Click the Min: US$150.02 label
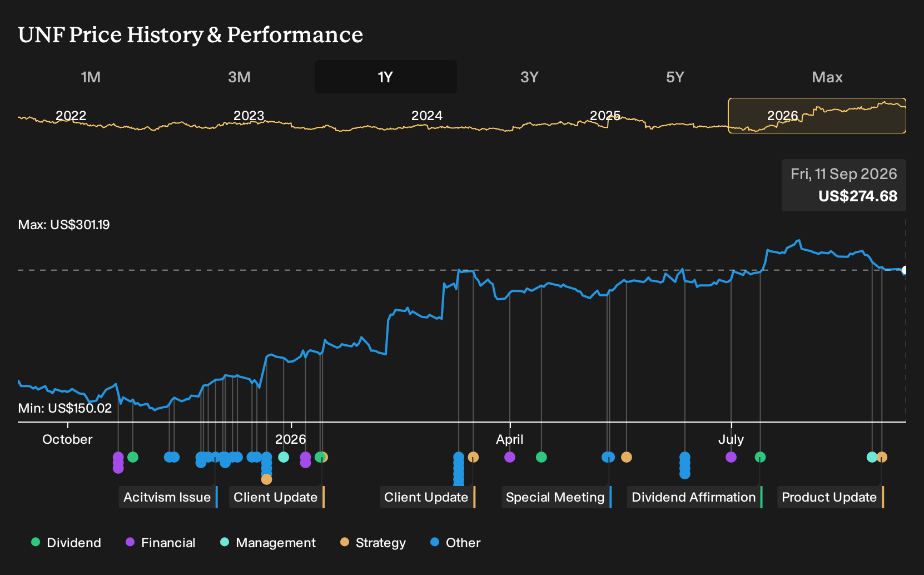The image size is (924, 575). (x=65, y=408)
